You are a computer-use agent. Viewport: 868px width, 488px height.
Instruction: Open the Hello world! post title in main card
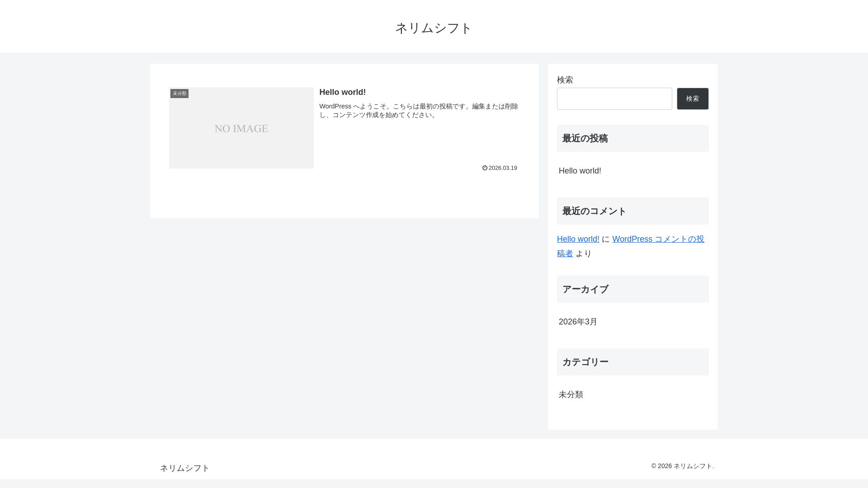[342, 92]
